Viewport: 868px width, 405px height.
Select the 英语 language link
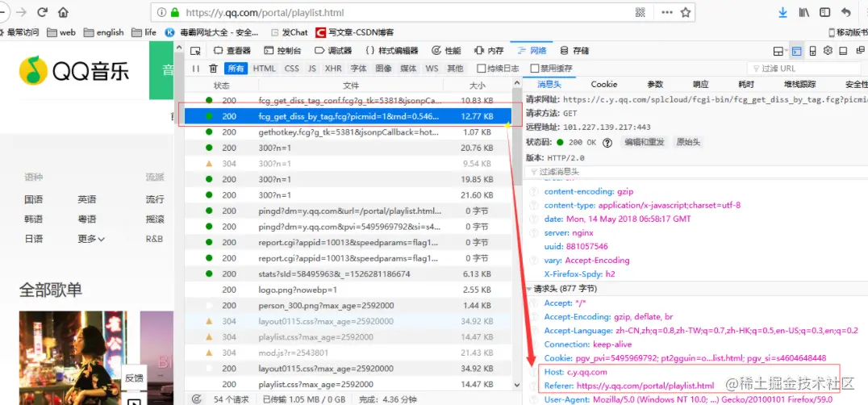[x=87, y=199]
